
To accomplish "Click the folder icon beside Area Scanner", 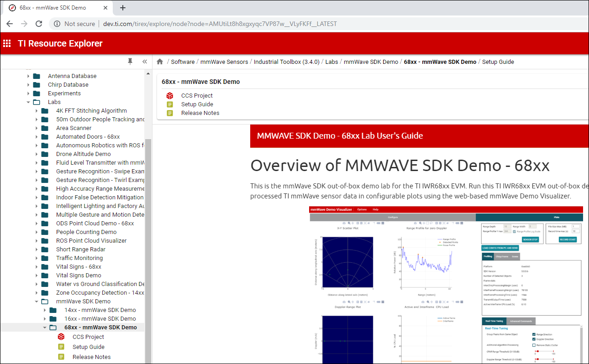I will click(45, 128).
